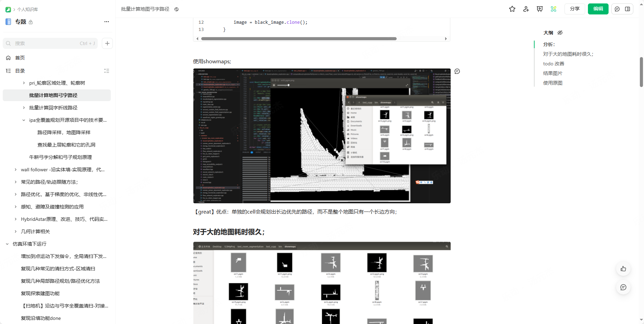Jump to 对于大的地图耗时很久； outline entry
644x324 pixels.
(x=568, y=54)
